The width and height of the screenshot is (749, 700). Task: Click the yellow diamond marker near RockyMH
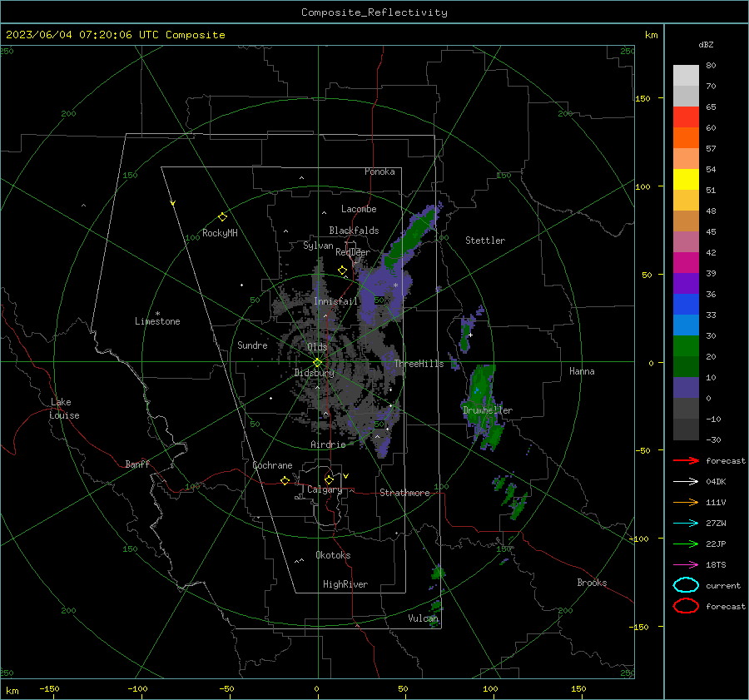click(222, 217)
